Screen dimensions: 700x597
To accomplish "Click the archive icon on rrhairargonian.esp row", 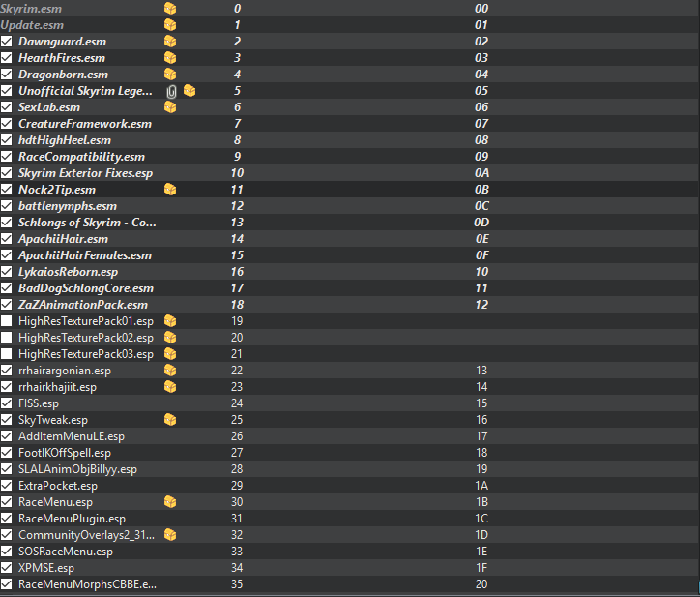I will [170, 371].
